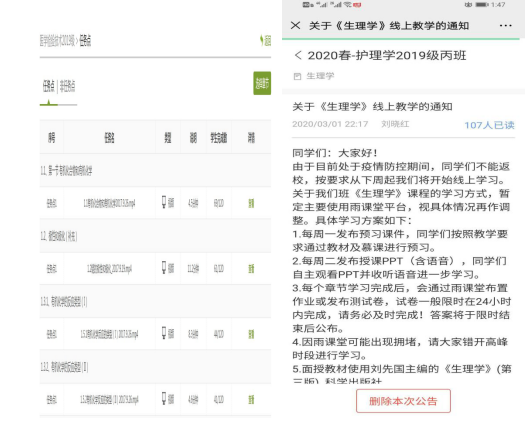Go back using chevron beside 2020春-护理学2019级丙班
The height and width of the screenshot is (422, 529).
coord(298,55)
